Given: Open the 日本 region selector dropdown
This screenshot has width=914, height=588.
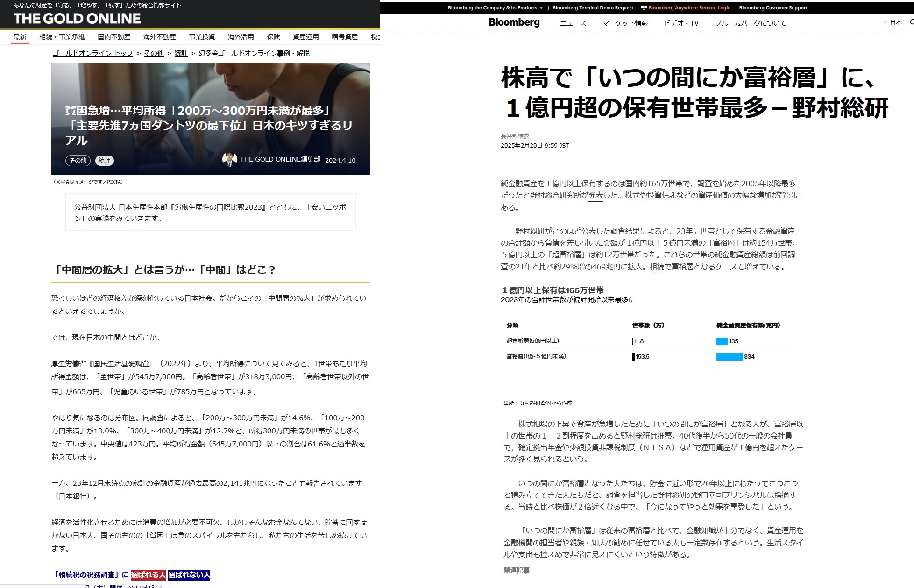Looking at the screenshot, I should click(x=893, y=22).
